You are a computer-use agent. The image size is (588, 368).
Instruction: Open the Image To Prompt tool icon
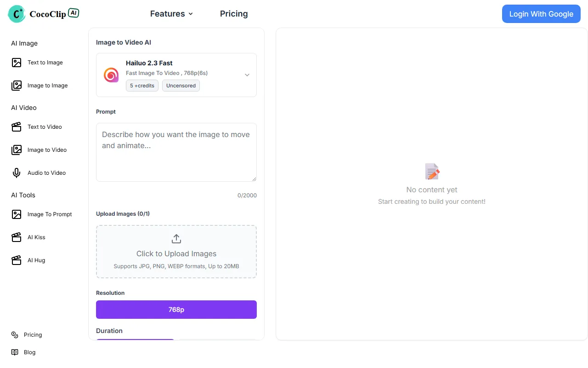pos(17,214)
